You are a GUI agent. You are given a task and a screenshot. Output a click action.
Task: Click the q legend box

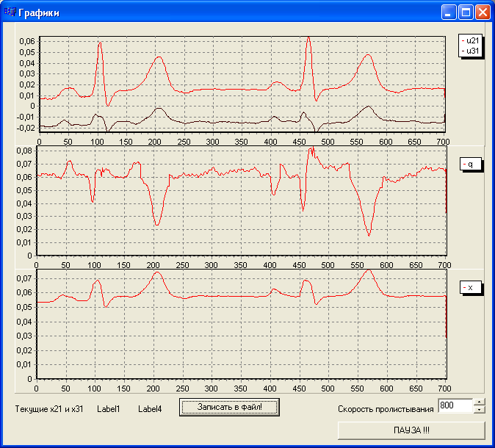pos(470,165)
